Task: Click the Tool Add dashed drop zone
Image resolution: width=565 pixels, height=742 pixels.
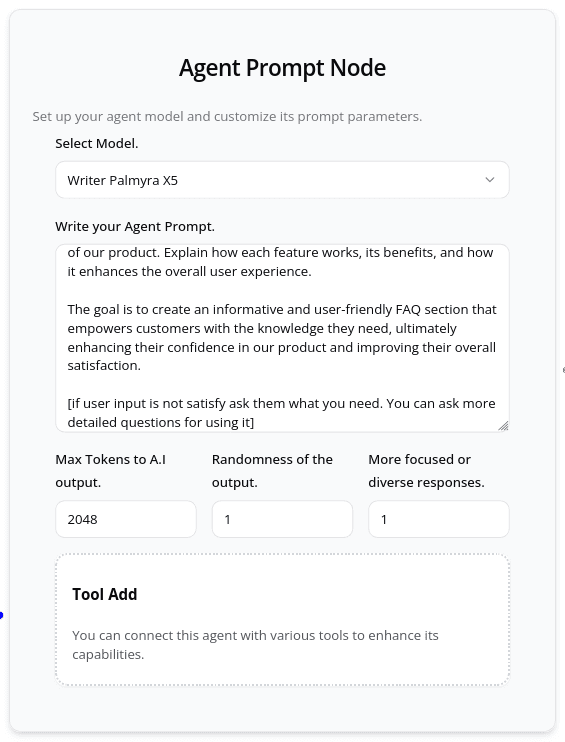Action: click(282, 620)
